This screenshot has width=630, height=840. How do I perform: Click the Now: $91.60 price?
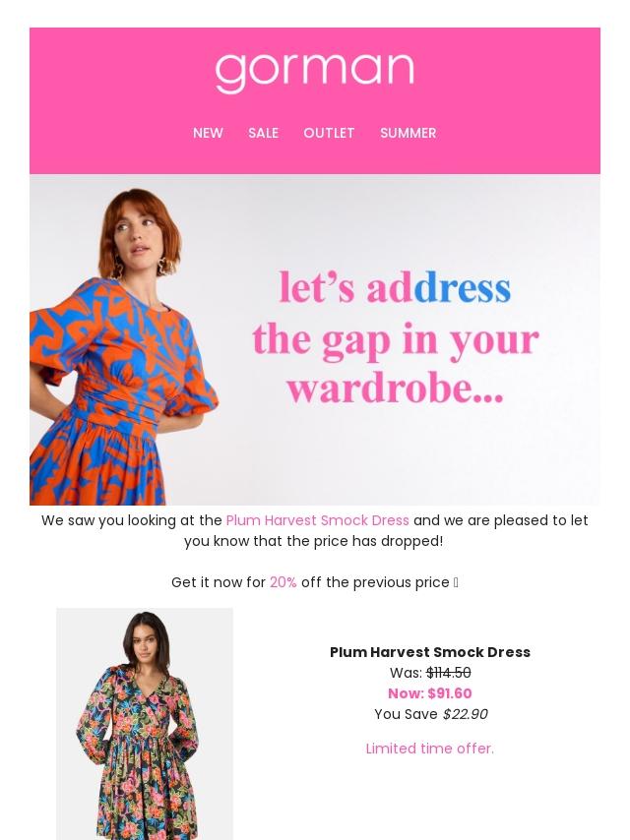coord(430,693)
